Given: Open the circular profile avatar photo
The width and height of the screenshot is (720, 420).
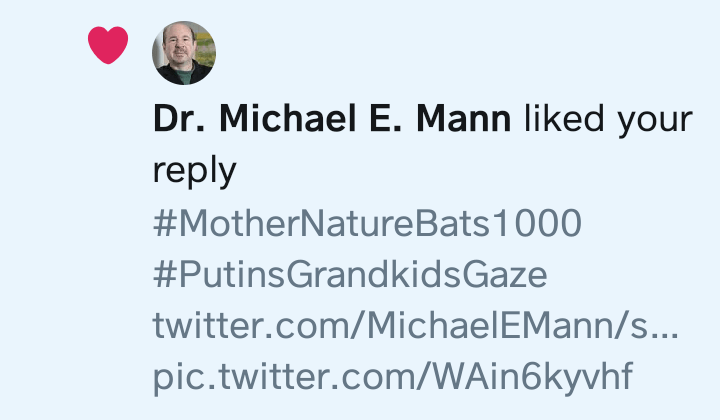Looking at the screenshot, I should (183, 53).
